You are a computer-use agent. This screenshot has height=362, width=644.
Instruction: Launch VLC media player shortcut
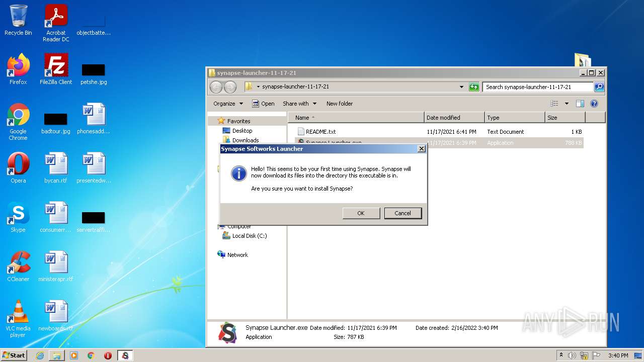[18, 319]
